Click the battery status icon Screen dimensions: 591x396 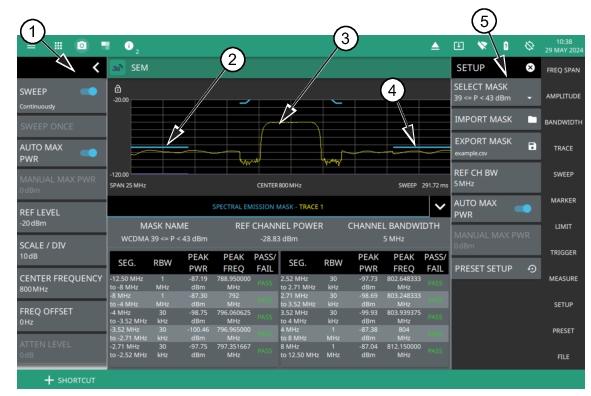click(x=506, y=46)
